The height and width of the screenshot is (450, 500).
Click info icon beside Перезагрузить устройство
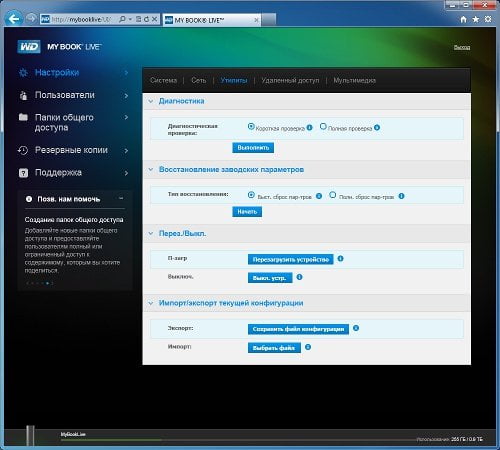pos(340,259)
